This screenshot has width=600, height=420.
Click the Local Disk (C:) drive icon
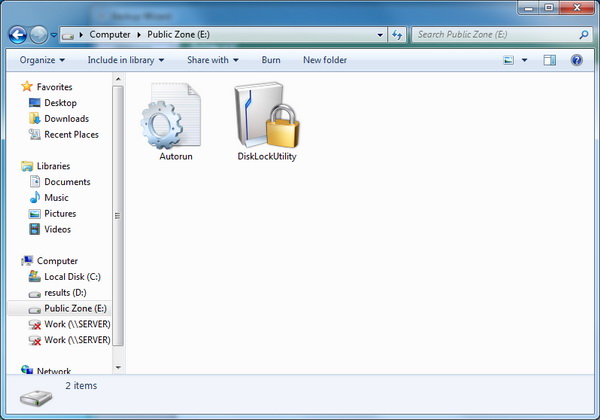[34, 276]
